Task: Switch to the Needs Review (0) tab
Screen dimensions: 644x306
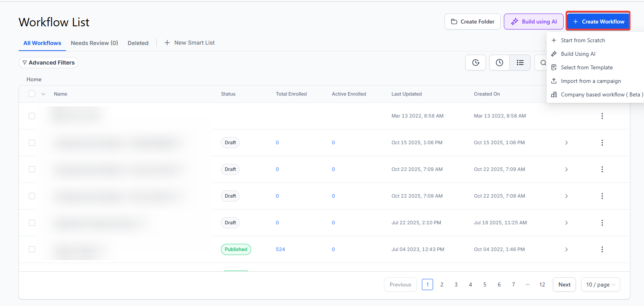Action: click(x=94, y=43)
